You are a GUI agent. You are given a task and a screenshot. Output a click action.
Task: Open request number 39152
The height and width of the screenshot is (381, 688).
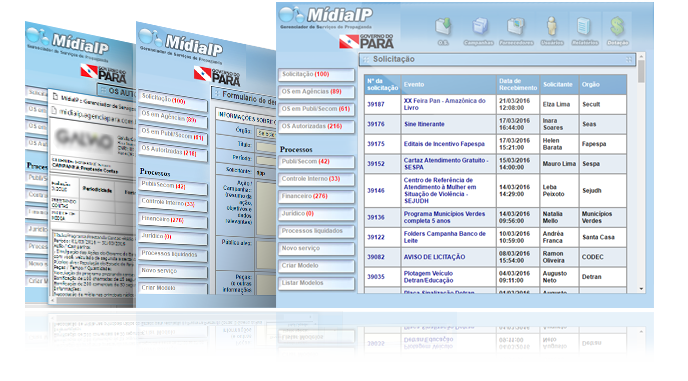click(x=376, y=164)
